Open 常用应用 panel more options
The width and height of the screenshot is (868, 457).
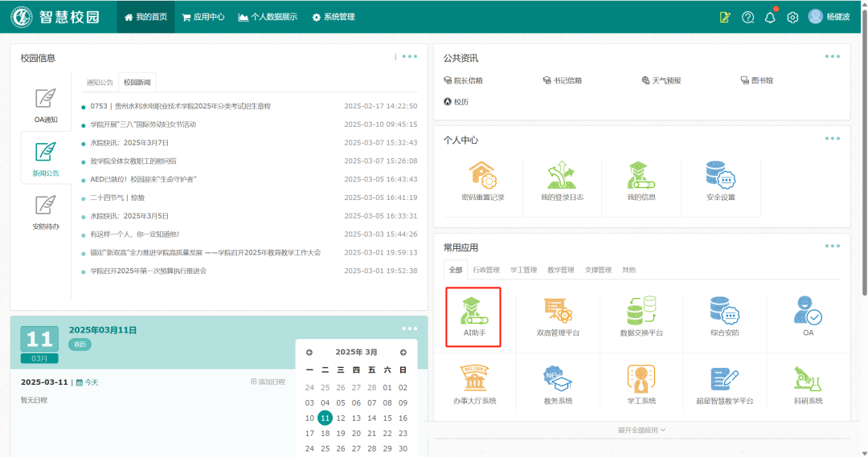[832, 246]
